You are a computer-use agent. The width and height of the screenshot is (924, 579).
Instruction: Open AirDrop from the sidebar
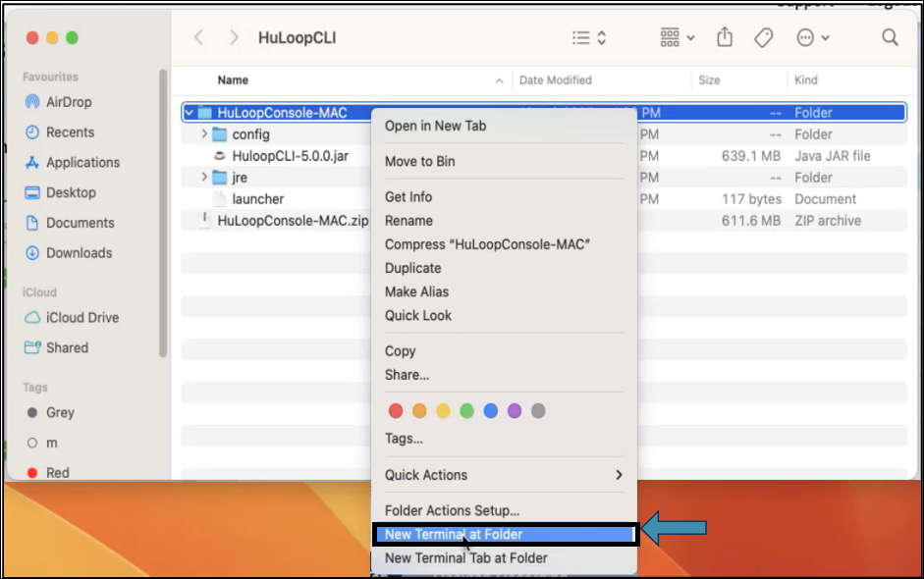(69, 102)
